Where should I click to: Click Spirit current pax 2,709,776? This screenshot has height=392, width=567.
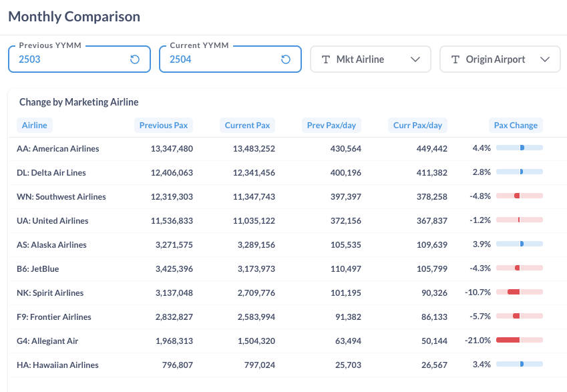pyautogui.click(x=256, y=293)
